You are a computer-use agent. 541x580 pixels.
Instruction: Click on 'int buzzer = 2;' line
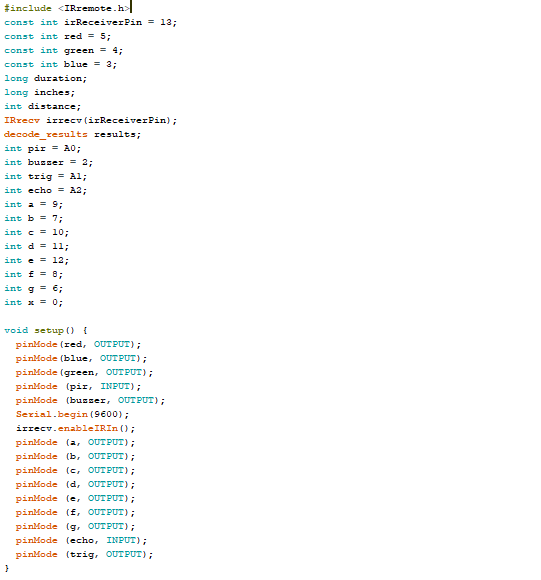click(x=48, y=162)
